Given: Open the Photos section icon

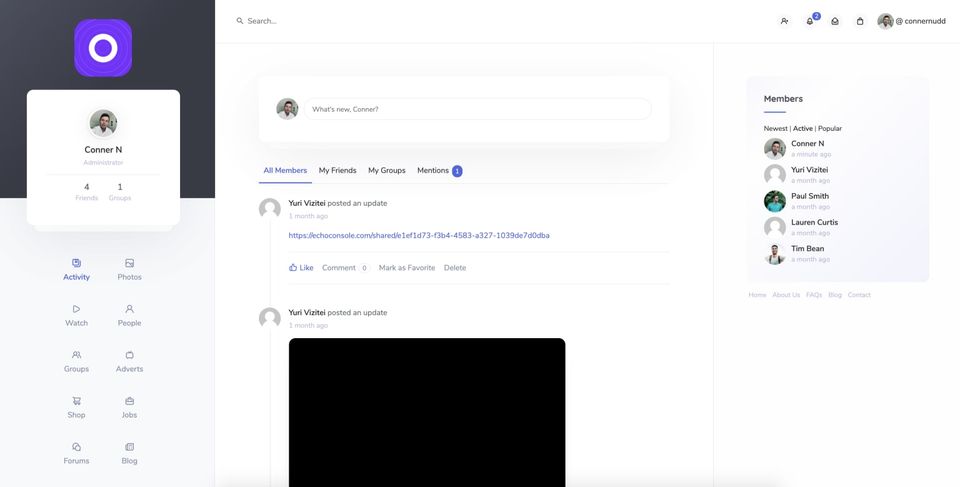Looking at the screenshot, I should tap(129, 263).
